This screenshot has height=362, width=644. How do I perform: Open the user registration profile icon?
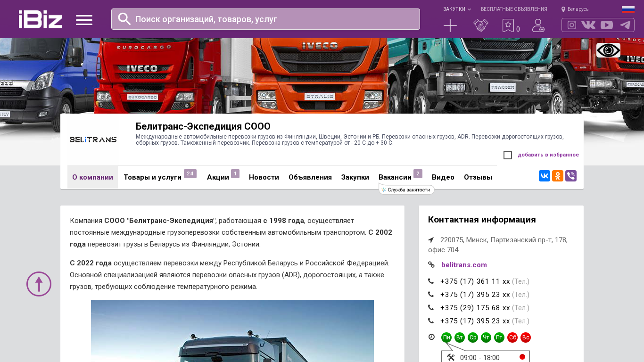point(538,25)
